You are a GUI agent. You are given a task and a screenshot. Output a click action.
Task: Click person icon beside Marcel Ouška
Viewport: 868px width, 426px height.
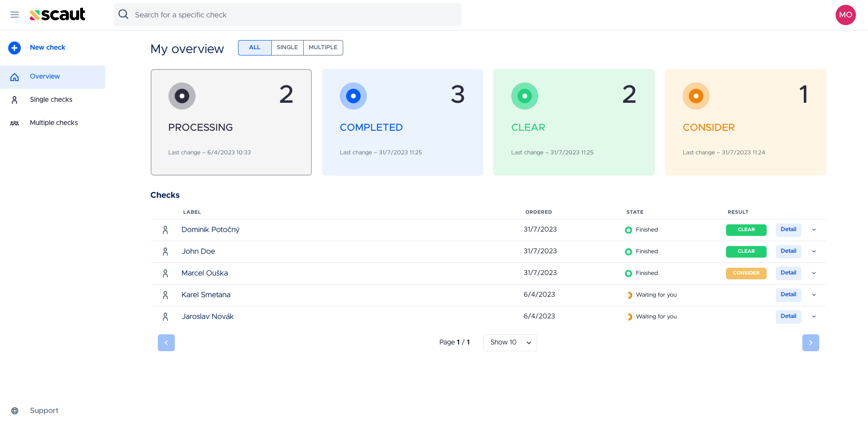[165, 274]
